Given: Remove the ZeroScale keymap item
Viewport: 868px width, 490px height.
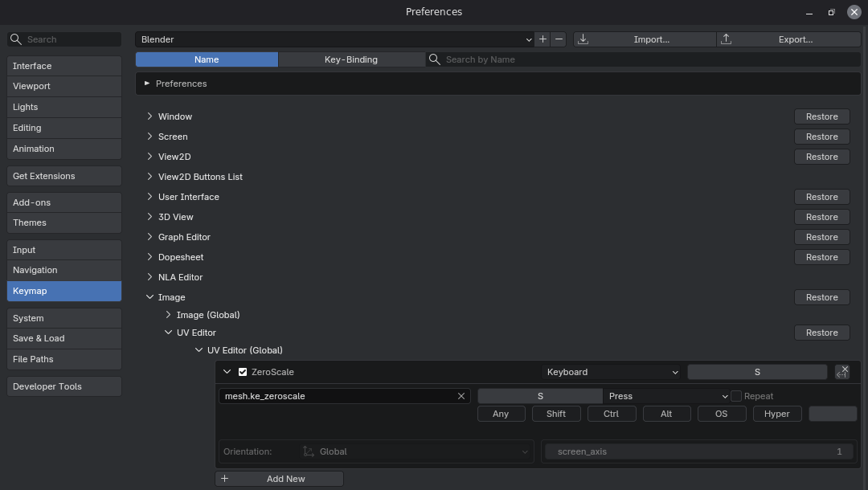Looking at the screenshot, I should tap(842, 372).
